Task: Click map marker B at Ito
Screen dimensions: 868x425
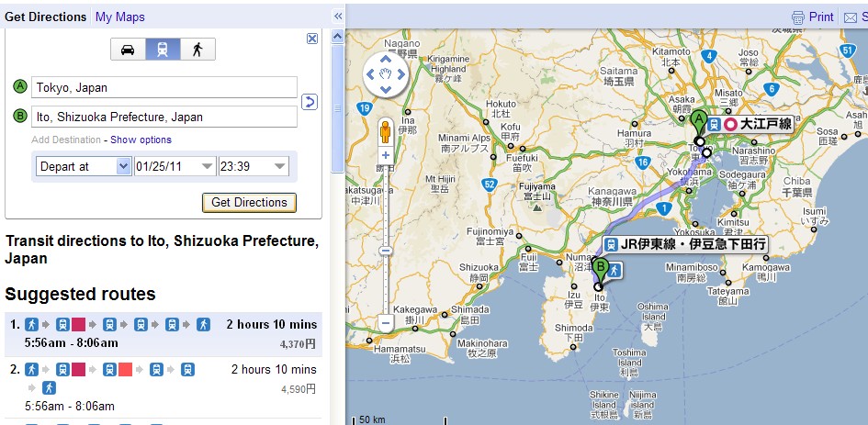Action: [600, 271]
